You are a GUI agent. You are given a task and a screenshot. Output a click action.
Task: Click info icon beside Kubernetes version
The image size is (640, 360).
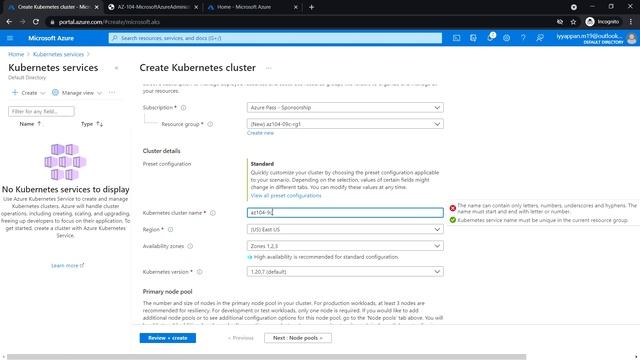tap(200, 272)
